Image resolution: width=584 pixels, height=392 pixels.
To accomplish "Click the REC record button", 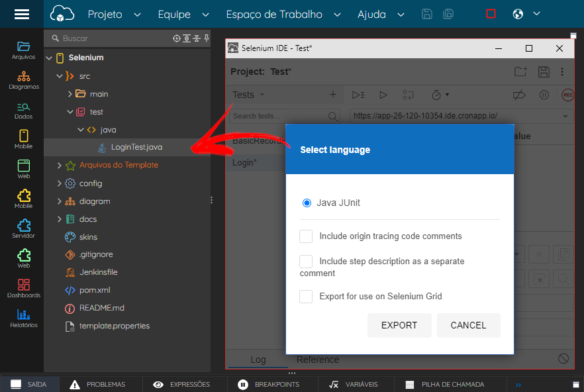I will 567,95.
